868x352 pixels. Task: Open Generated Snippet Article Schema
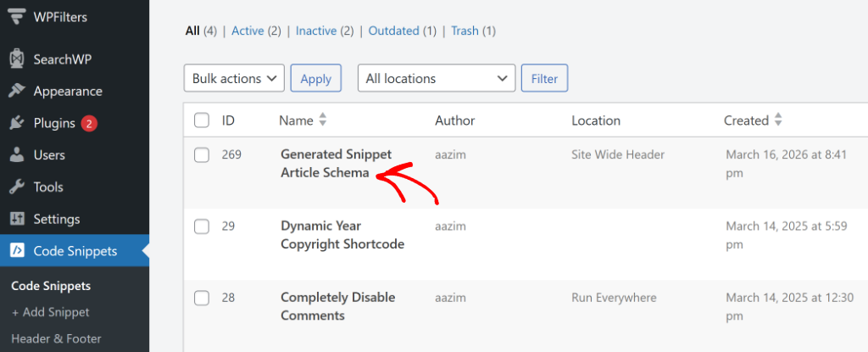(x=336, y=164)
